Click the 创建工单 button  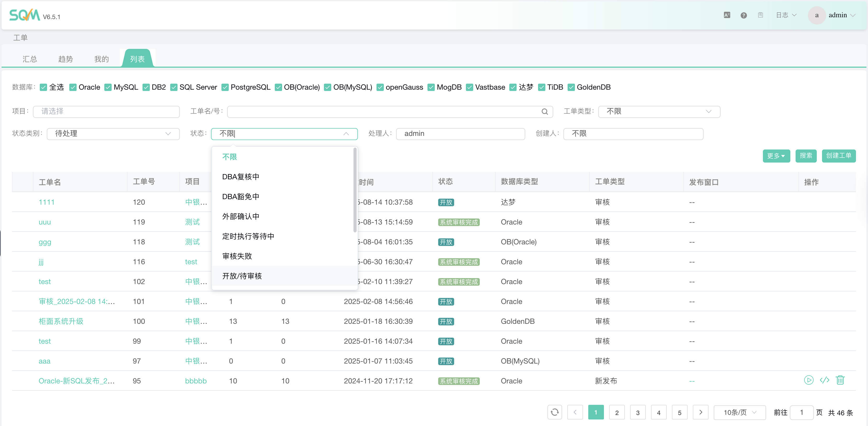(x=838, y=156)
